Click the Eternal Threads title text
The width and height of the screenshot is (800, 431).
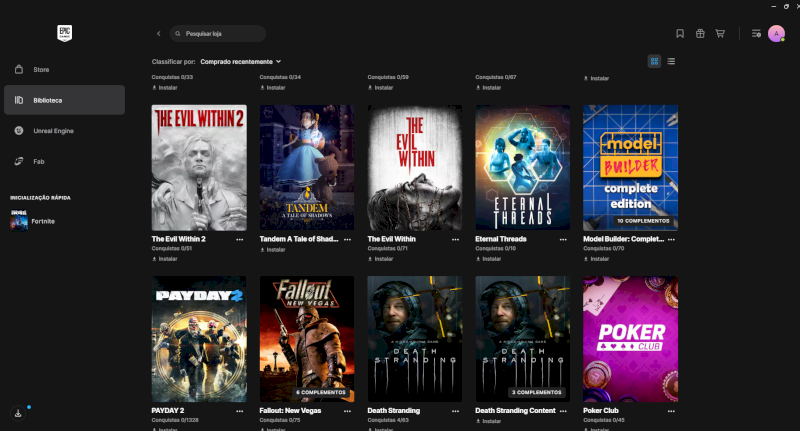501,239
